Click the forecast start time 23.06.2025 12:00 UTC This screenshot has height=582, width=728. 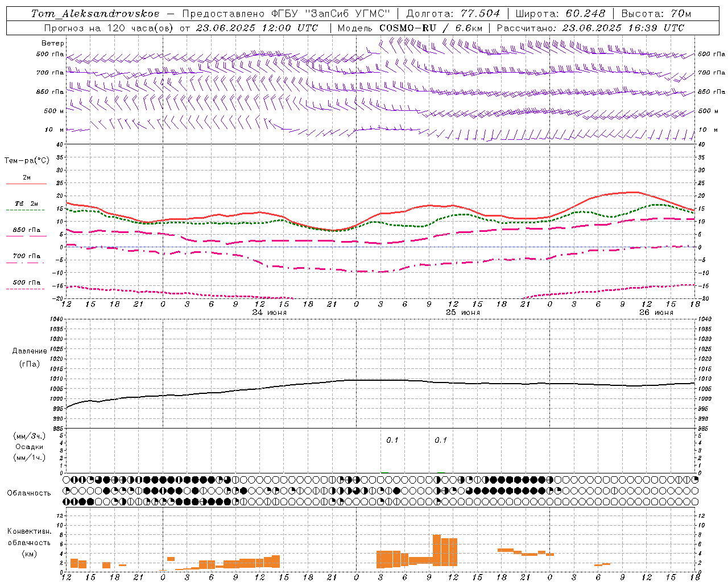(x=257, y=28)
